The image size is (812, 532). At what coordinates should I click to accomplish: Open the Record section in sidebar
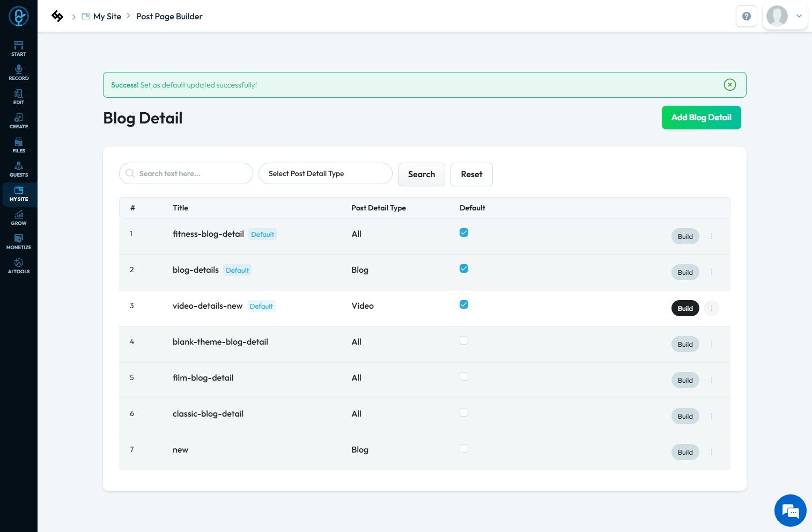coord(19,72)
